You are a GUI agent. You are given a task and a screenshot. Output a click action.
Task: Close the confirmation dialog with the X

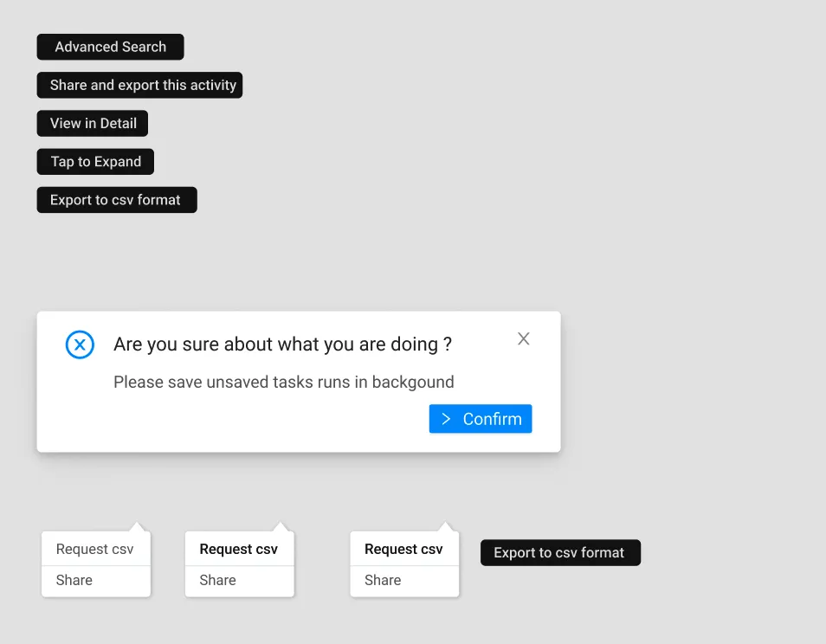(x=523, y=338)
